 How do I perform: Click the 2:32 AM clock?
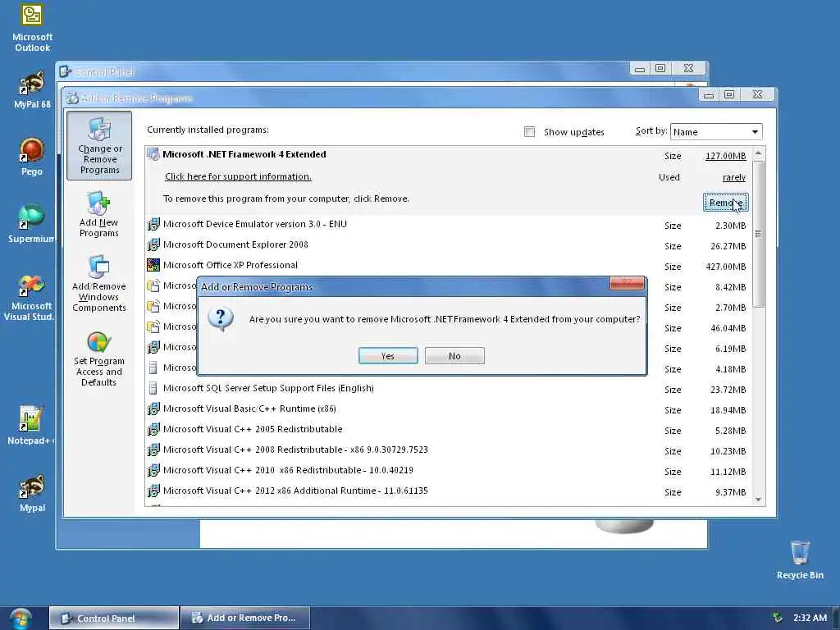(x=810, y=618)
